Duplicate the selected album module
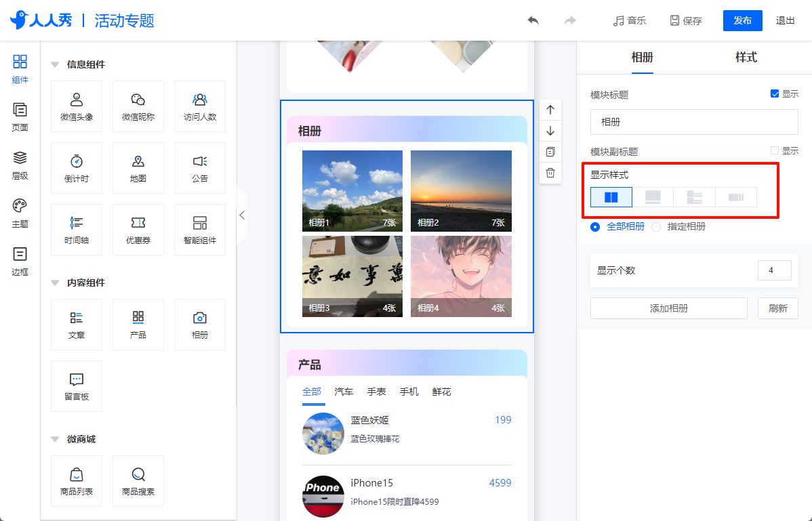The image size is (812, 521). tap(550, 152)
